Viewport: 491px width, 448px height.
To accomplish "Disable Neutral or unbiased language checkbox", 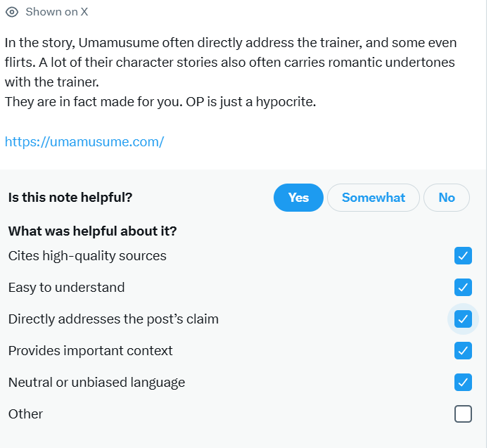I will click(463, 383).
